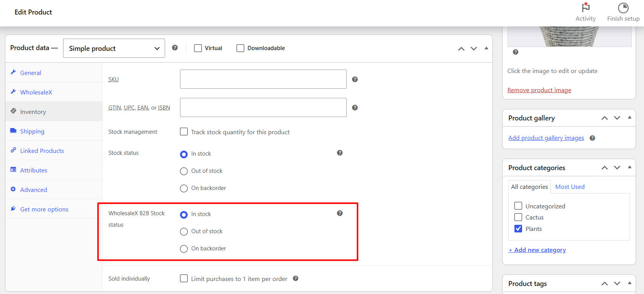Click the WholesaleX wrench icon

[x=13, y=91]
